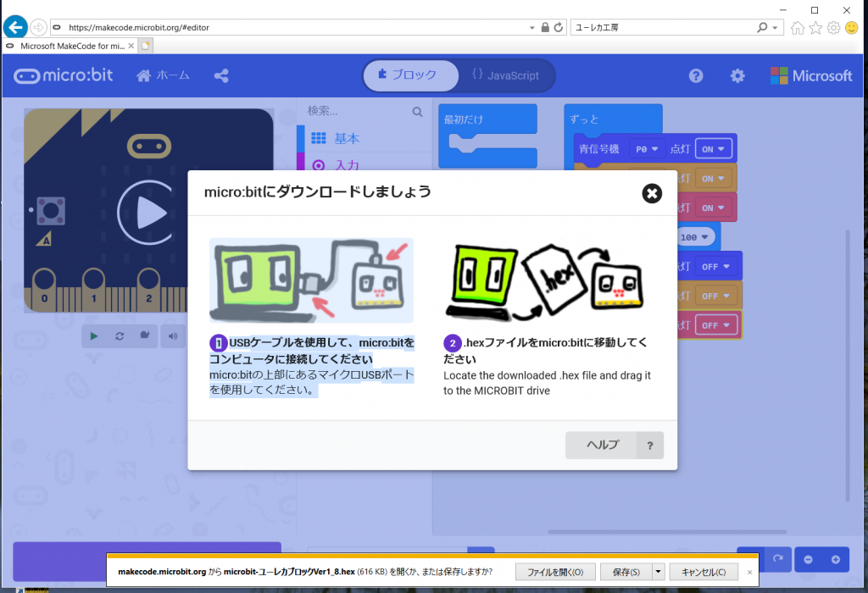
Task: Zoom out the workspace with minus icon
Action: [808, 560]
